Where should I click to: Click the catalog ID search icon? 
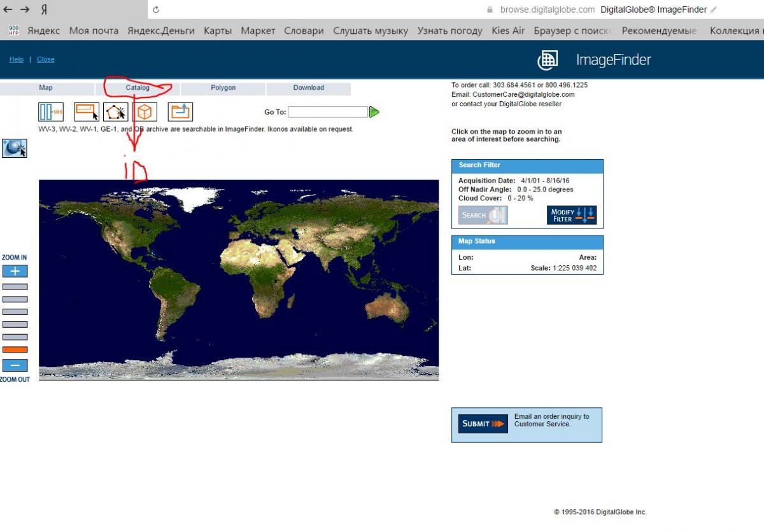tap(51, 112)
